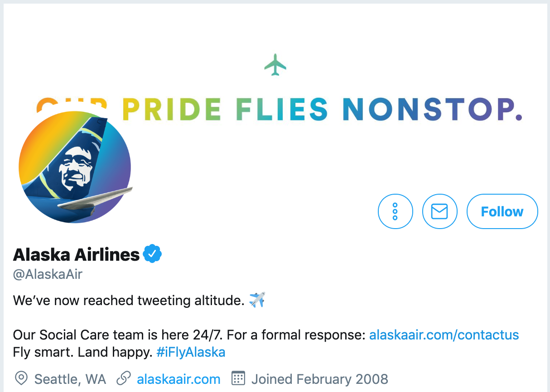This screenshot has height=392, width=550.
Task: Click the green airplane icon on the banner
Action: coord(275,64)
